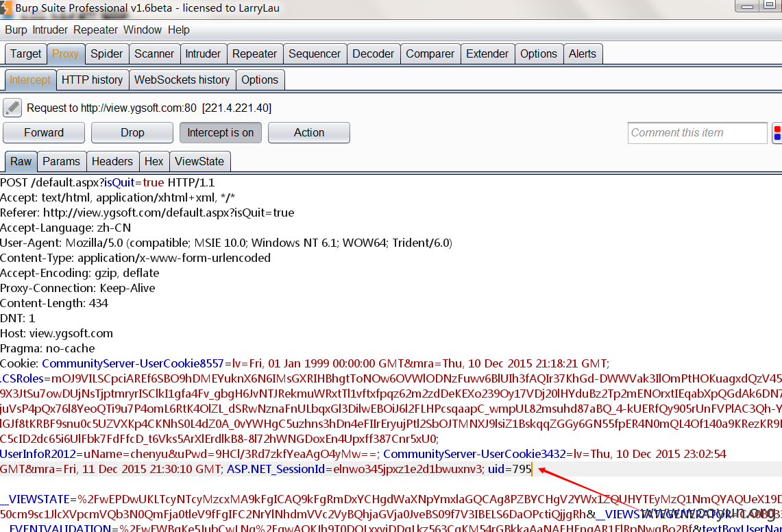This screenshot has width=782, height=532.
Task: Open the Hex view tab
Action: 154,162
